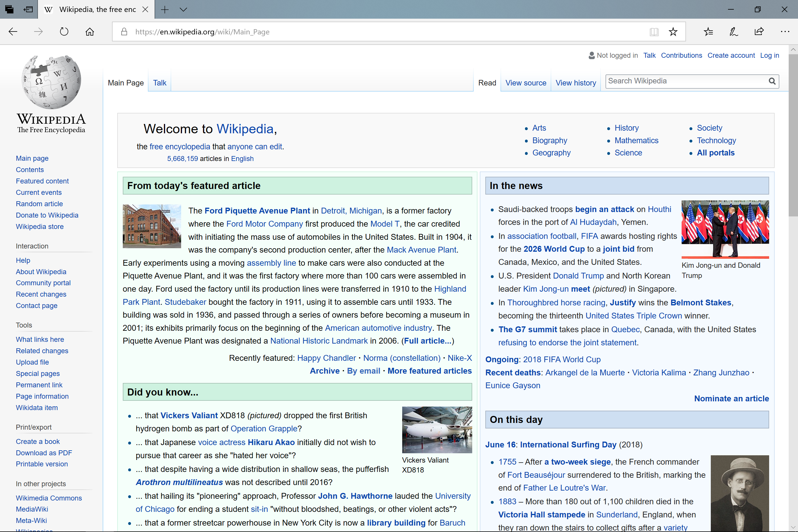Open Full article link for Ford plant
The width and height of the screenshot is (798, 532).
(x=428, y=341)
